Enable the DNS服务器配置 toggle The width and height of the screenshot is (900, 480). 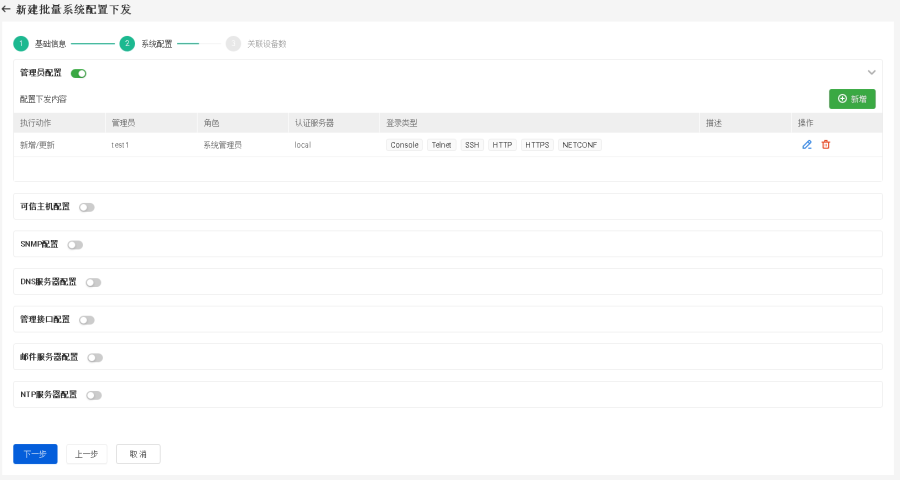pos(93,282)
